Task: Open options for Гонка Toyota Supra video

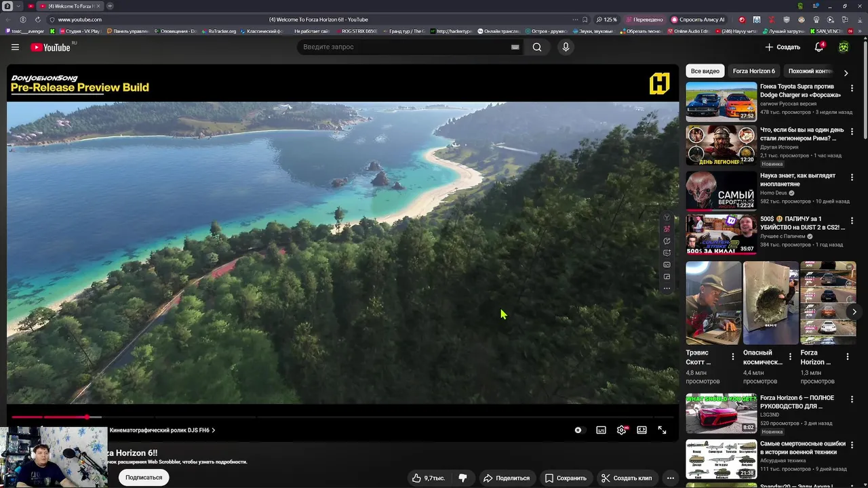Action: tap(852, 88)
